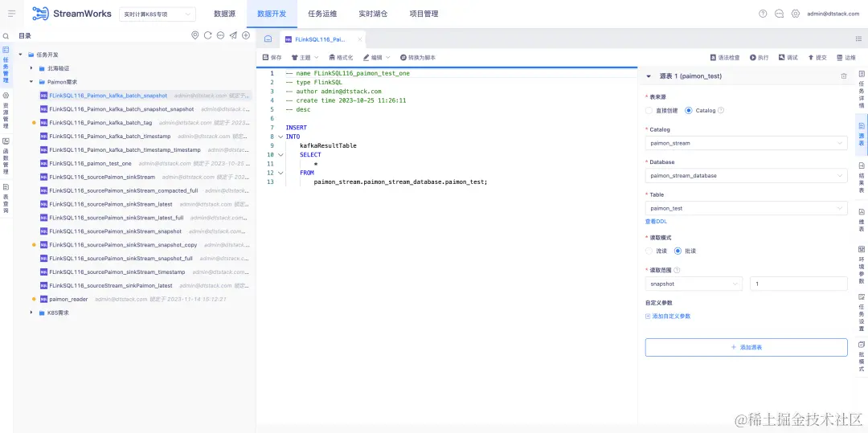Viewport: 868px width, 433px height.
Task: Open the Table dropdown showing paimon_test
Action: coord(746,208)
